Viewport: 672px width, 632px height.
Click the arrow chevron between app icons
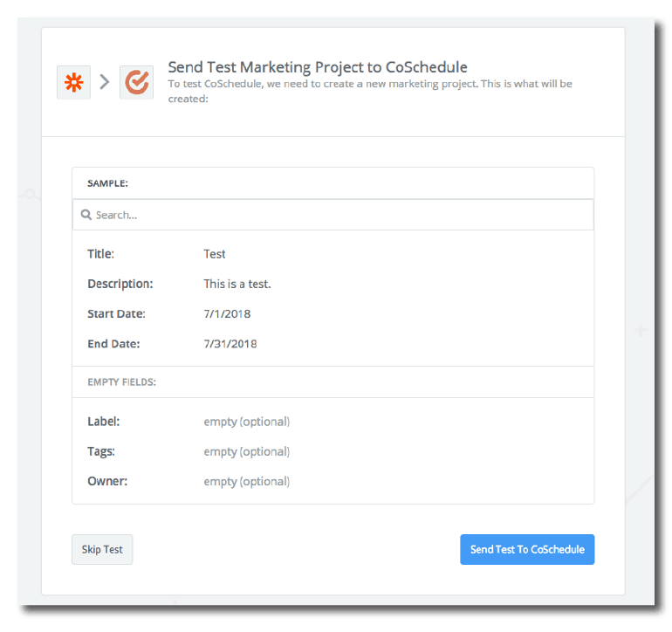(x=105, y=82)
